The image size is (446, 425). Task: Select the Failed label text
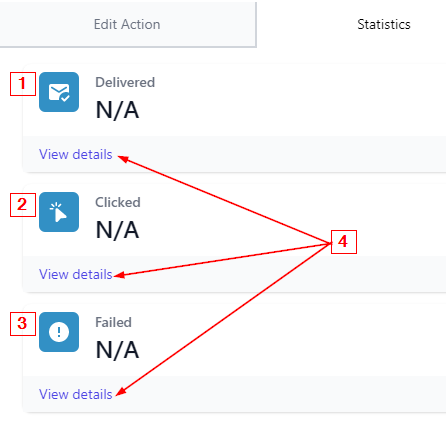pyautogui.click(x=113, y=322)
